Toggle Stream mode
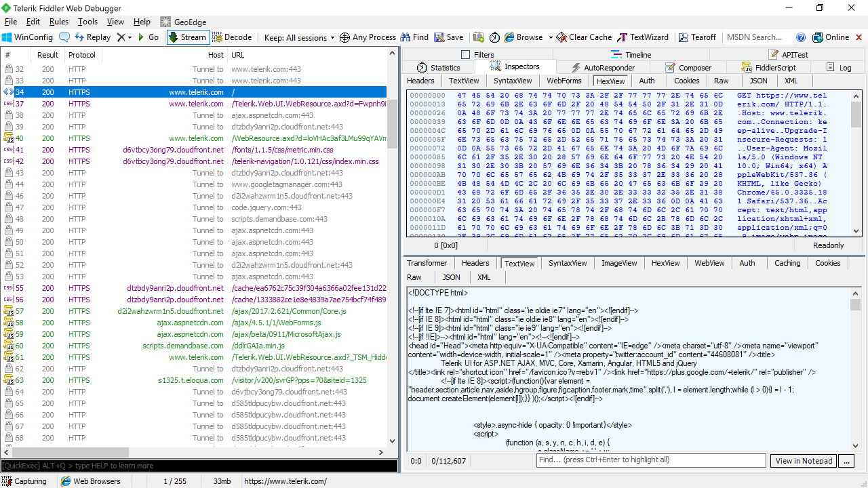Image resolution: width=868 pixels, height=488 pixels. tap(187, 37)
